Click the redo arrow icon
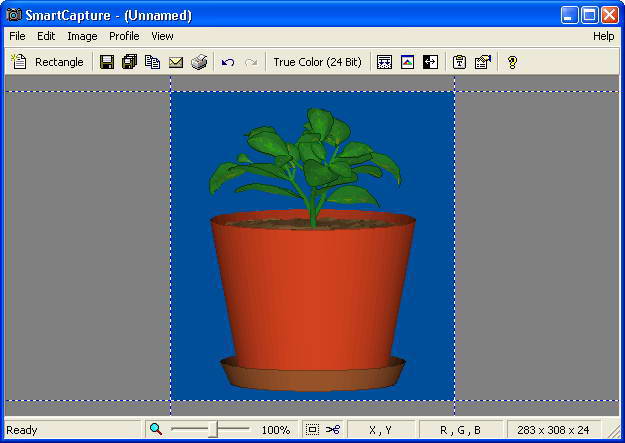The image size is (625, 443). point(250,62)
